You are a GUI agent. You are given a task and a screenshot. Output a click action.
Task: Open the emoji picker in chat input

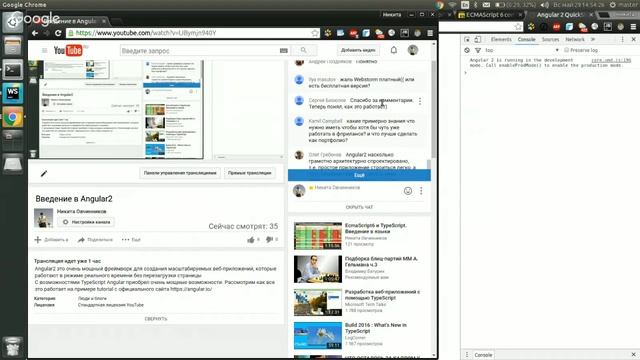click(x=407, y=191)
